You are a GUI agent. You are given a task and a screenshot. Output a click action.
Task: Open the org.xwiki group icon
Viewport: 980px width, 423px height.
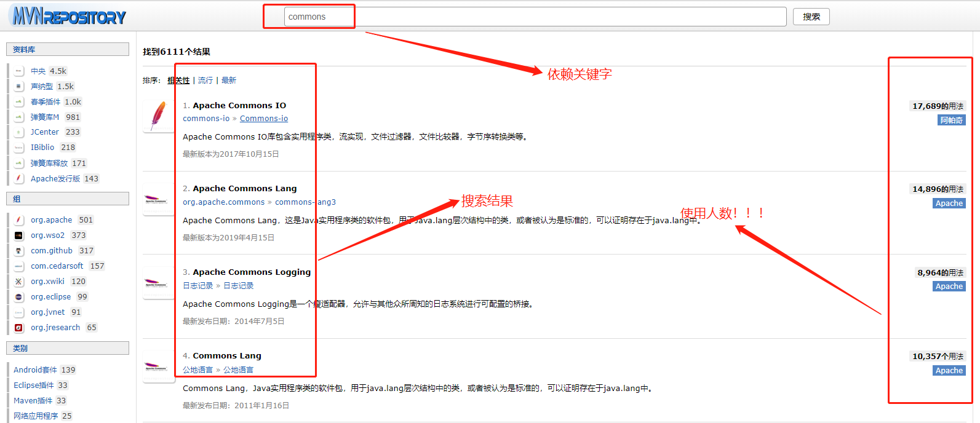(19, 282)
